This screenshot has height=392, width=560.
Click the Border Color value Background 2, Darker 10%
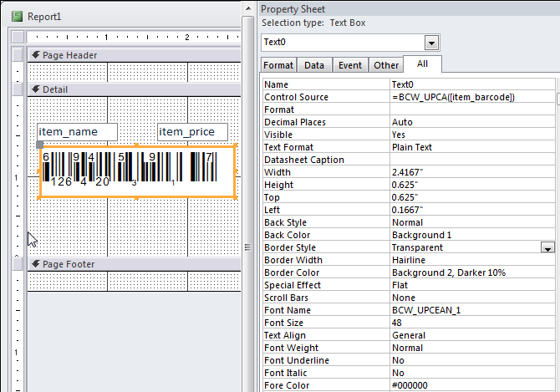coord(472,272)
